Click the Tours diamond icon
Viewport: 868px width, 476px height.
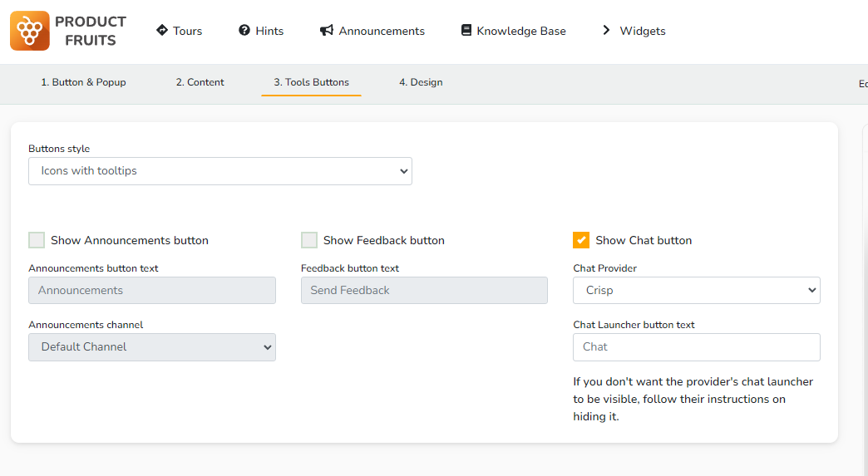[162, 30]
